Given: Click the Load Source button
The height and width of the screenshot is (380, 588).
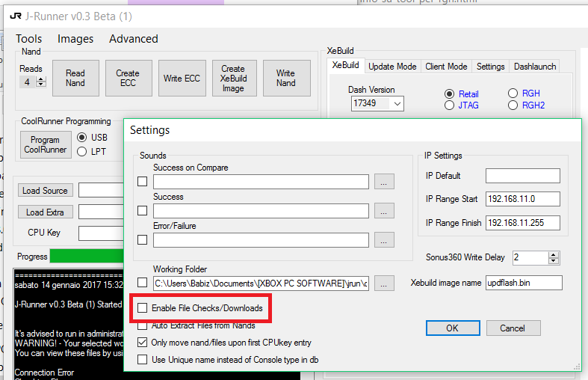Looking at the screenshot, I should [x=45, y=191].
